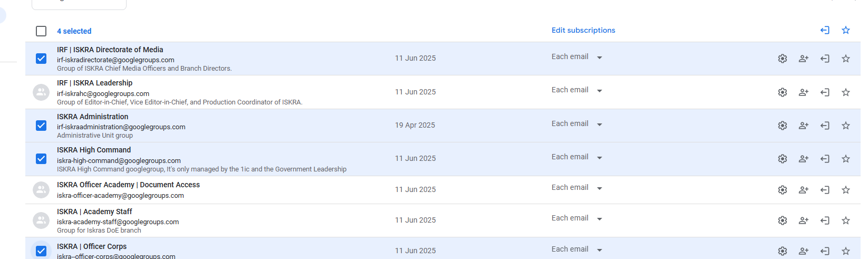This screenshot has width=868, height=259.
Task: Open ISKRA Officer Academy | Document Access group
Action: click(x=128, y=185)
